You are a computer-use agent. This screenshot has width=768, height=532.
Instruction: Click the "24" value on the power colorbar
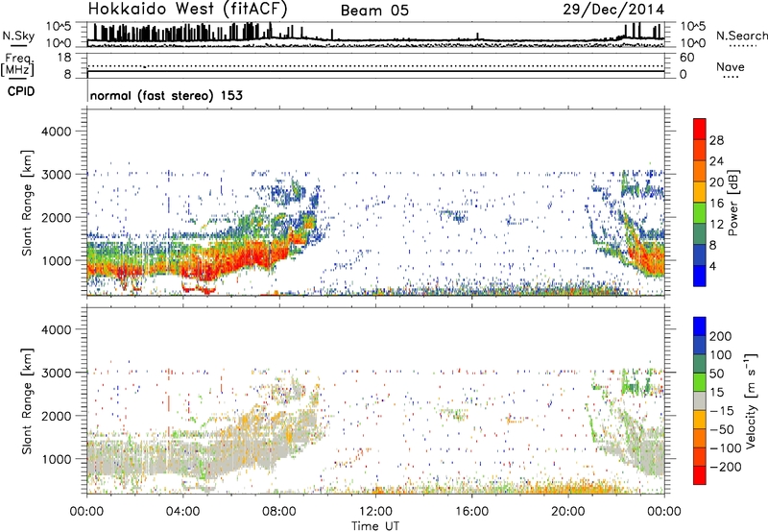pyautogui.click(x=716, y=161)
